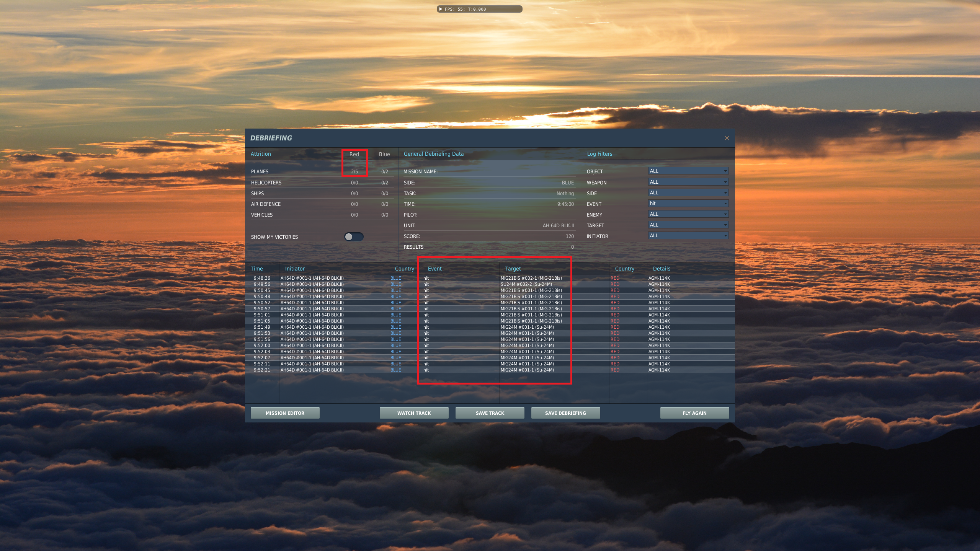Open the ENEMY filter dropdown
The image size is (980, 551).
coord(688,214)
